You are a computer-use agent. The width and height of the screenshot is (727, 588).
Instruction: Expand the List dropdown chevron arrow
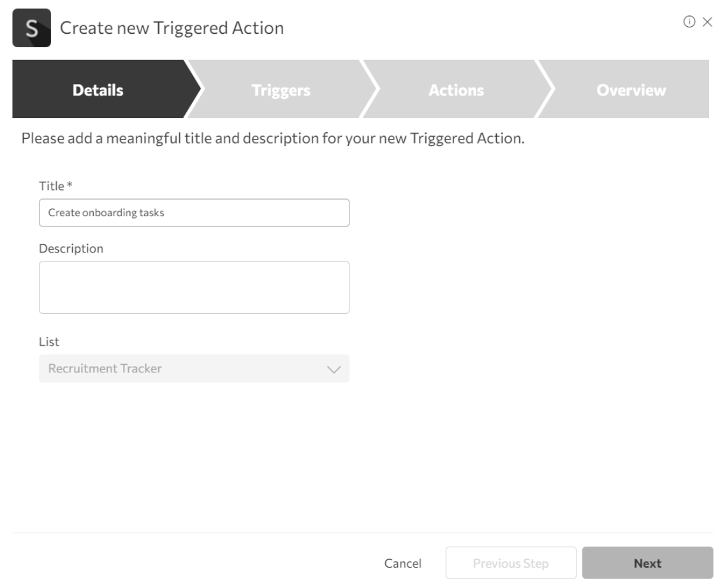(x=334, y=369)
